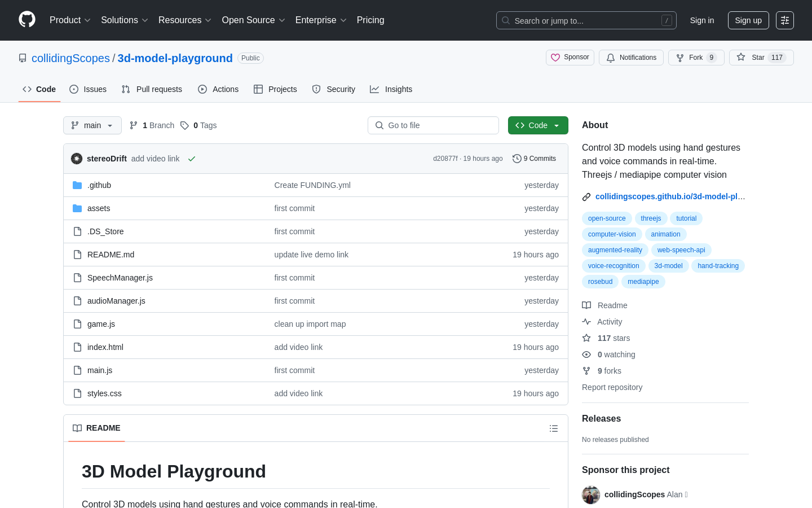Open the command palette settings icon

pos(785,20)
